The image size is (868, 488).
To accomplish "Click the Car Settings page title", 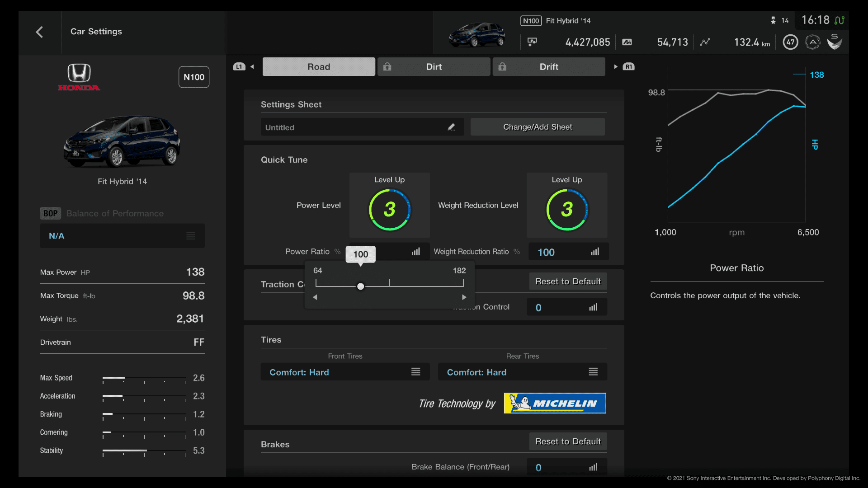I will [x=96, y=32].
